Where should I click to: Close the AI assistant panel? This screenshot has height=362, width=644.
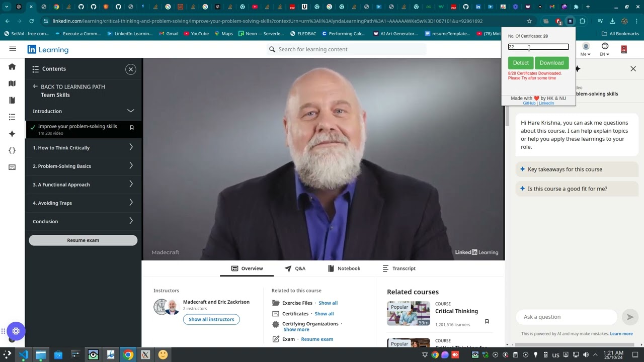click(x=633, y=69)
